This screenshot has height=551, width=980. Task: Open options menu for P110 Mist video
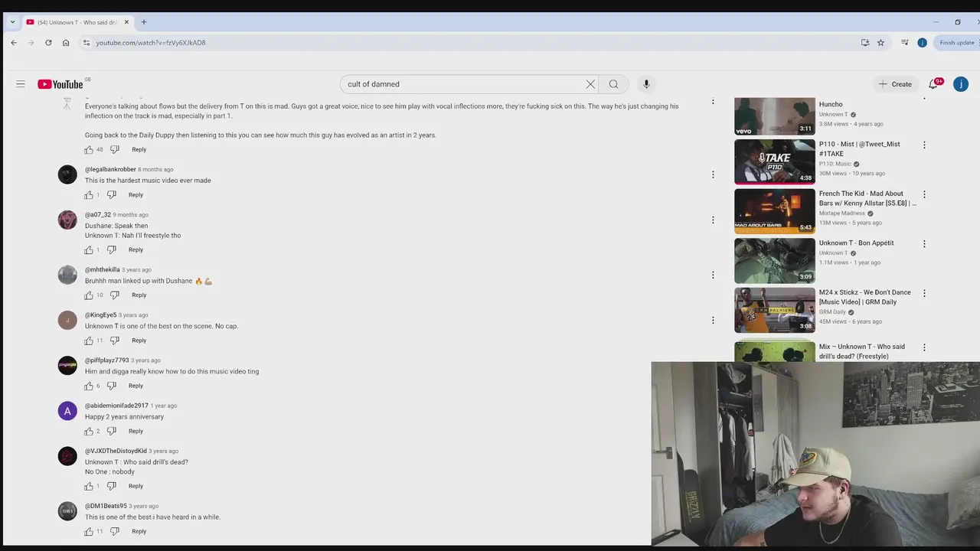[924, 145]
